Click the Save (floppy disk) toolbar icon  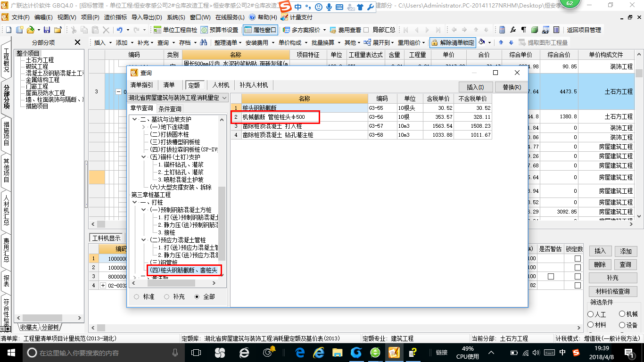point(47,30)
